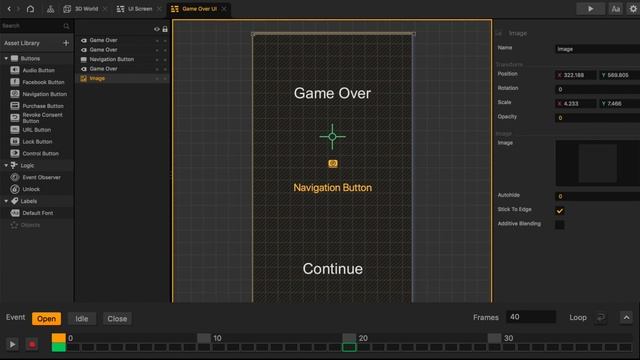Toggle lock dot of Image layer
This screenshot has width=640, height=360.
(165, 78)
